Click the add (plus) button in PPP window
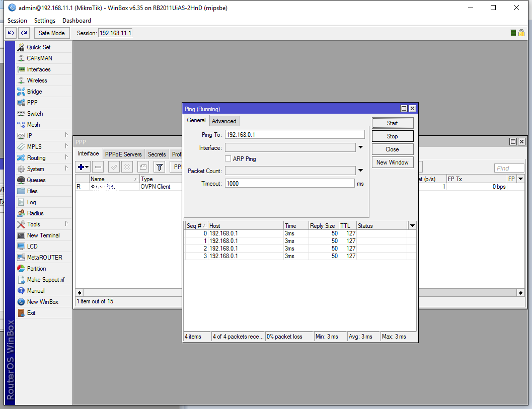The image size is (532, 409). (x=83, y=167)
